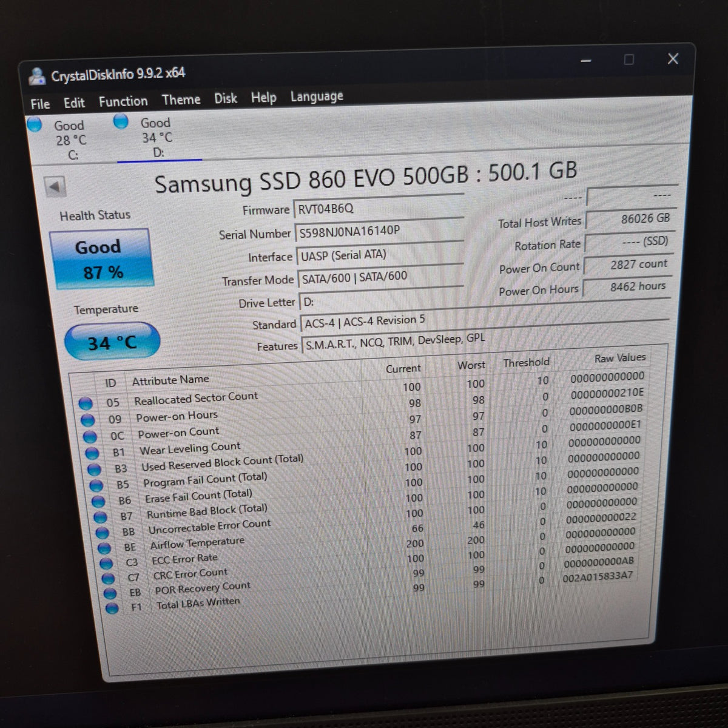Click the Raw Values column header

620,358
